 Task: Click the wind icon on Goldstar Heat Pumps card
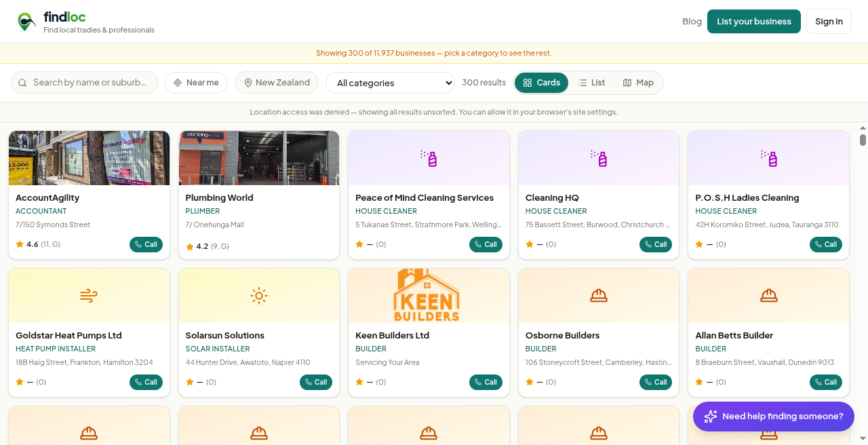pyautogui.click(x=89, y=296)
